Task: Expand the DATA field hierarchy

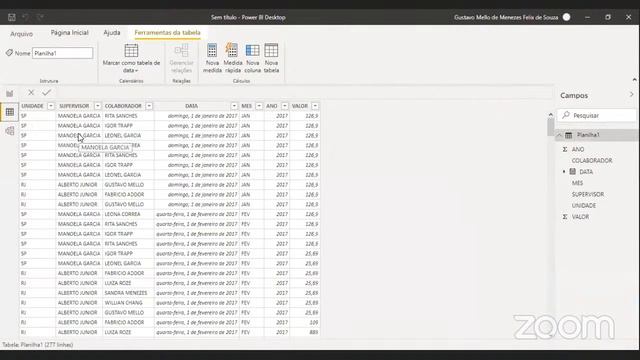Action: point(564,172)
